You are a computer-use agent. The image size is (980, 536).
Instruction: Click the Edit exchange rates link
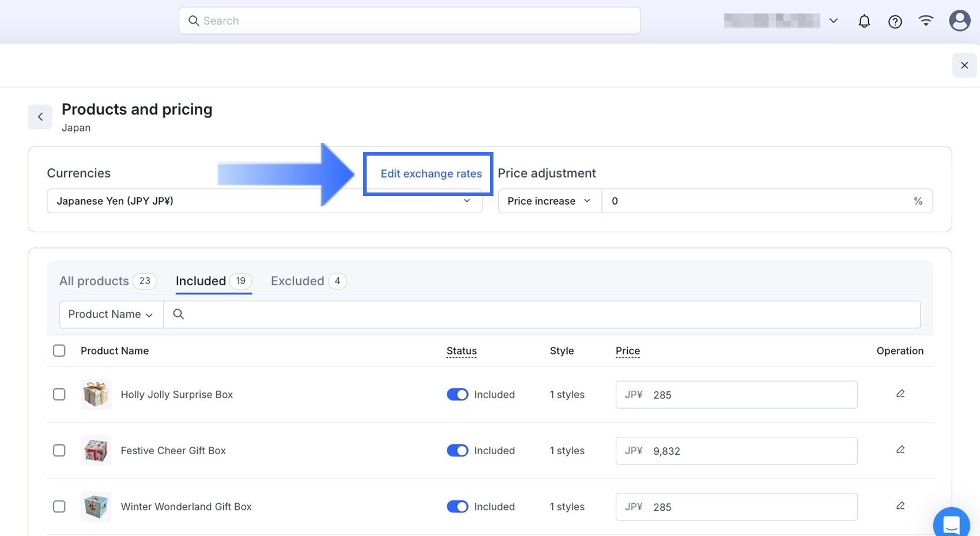431,174
